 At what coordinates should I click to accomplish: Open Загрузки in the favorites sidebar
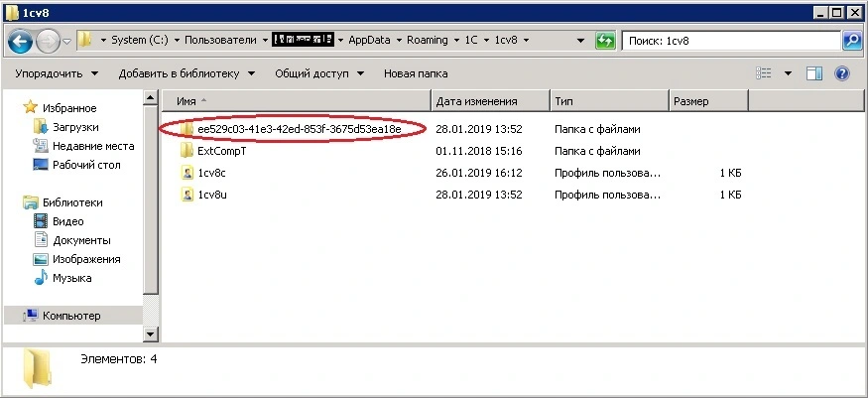point(75,127)
